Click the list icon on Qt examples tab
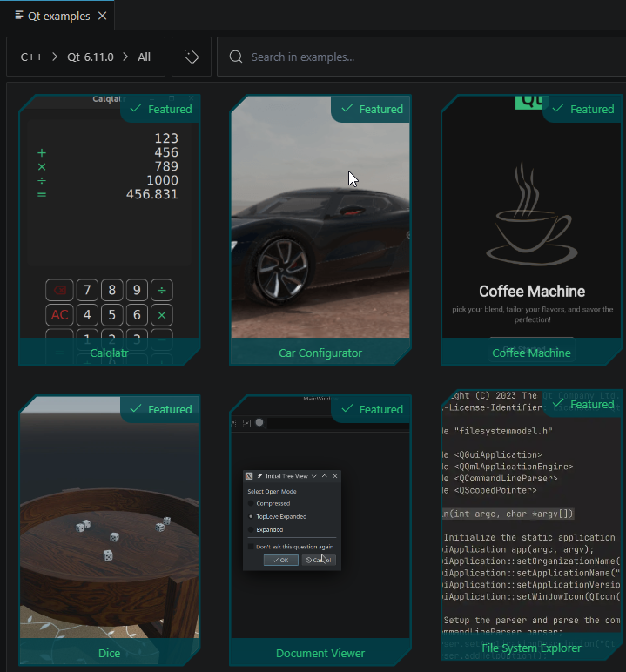This screenshot has width=626, height=672. click(19, 16)
